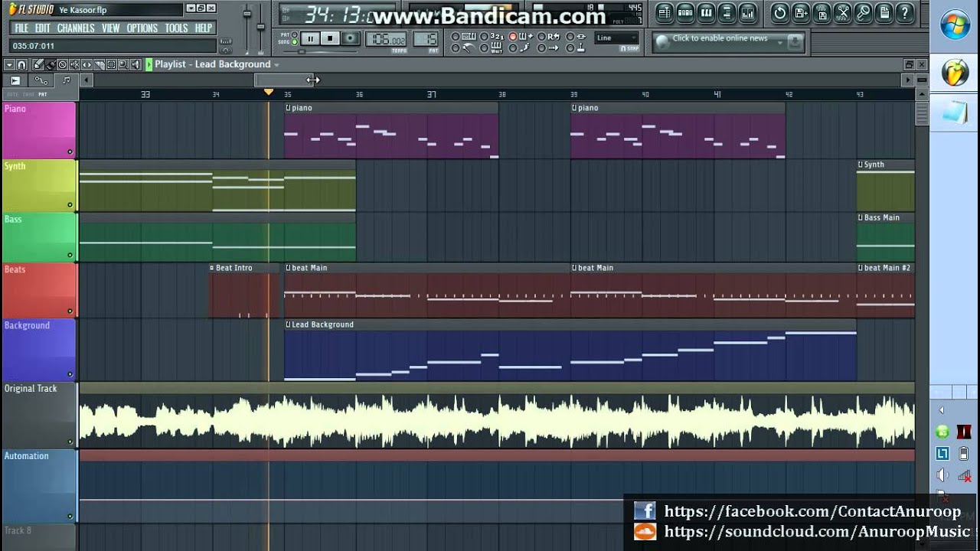980x551 pixels.
Task: Open the Mixer window button
Action: (x=748, y=12)
